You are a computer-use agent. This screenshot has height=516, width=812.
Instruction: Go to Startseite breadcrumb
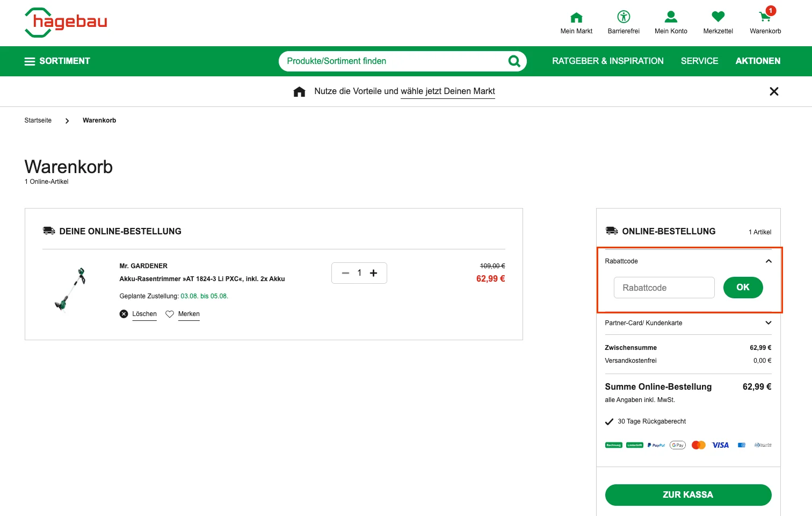tap(38, 120)
